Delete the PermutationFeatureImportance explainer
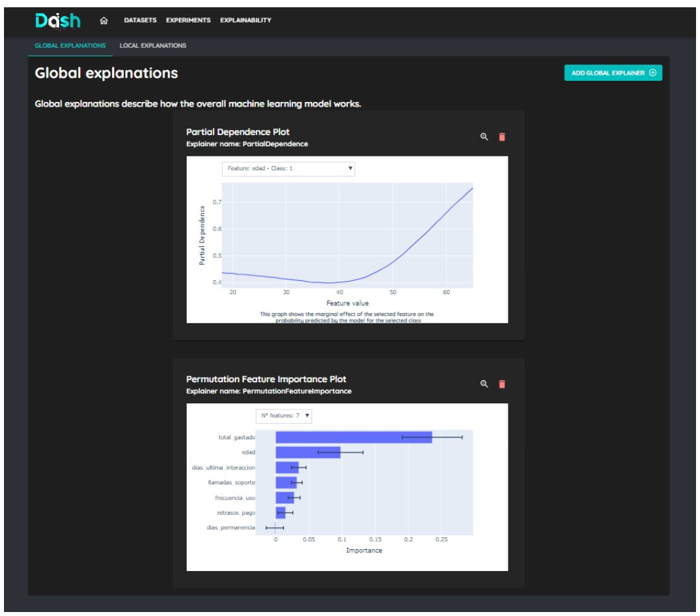This screenshot has height=616, width=700. 502,384
